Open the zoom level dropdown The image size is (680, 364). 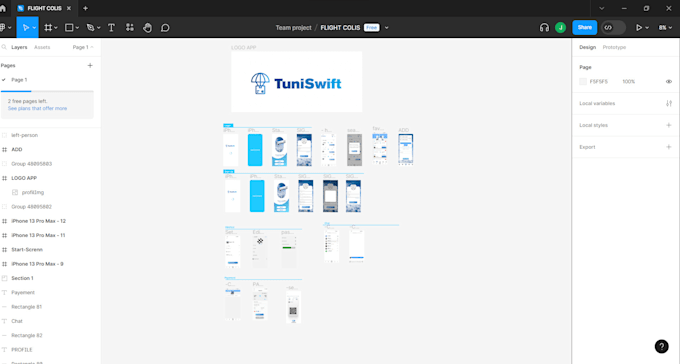click(x=665, y=28)
